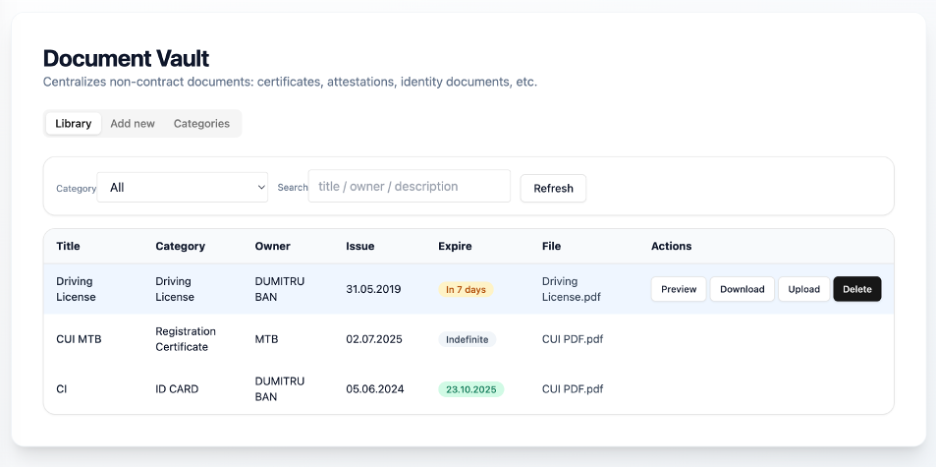
Task: Click the Title column header
Action: click(68, 246)
